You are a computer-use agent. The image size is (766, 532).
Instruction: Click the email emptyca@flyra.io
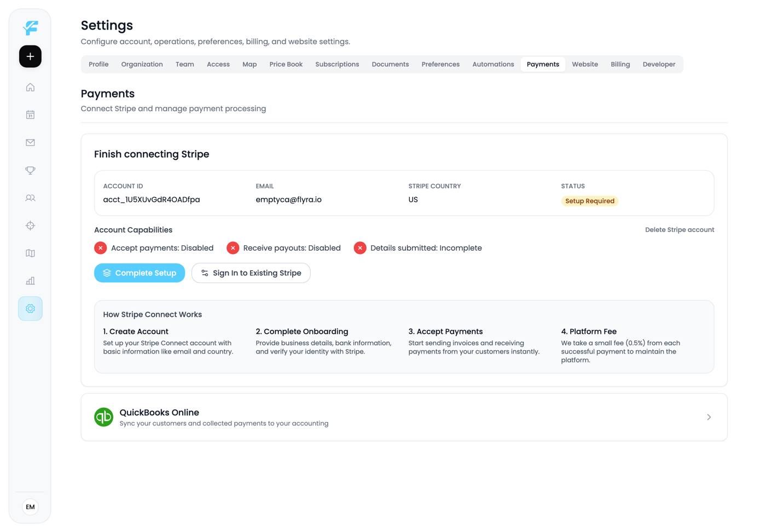pos(288,200)
